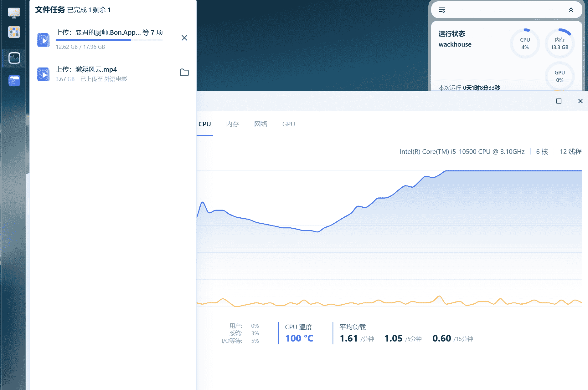This screenshot has height=390, width=588.
Task: Click the 100 °C CPU temperature value
Action: (x=299, y=338)
